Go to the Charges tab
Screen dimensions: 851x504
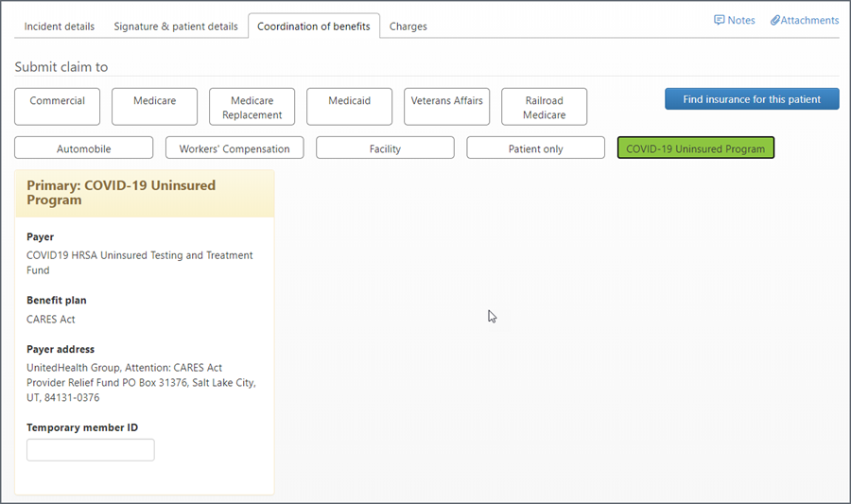point(408,26)
